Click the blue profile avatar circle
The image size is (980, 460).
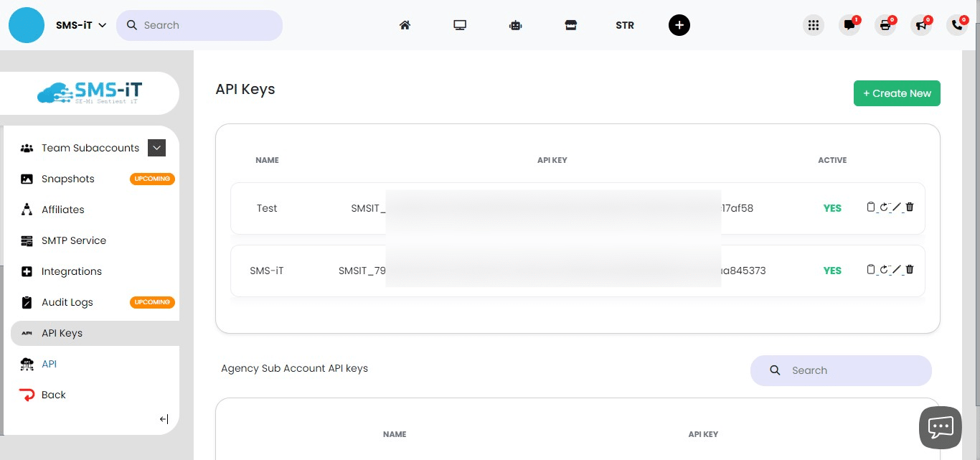point(27,25)
